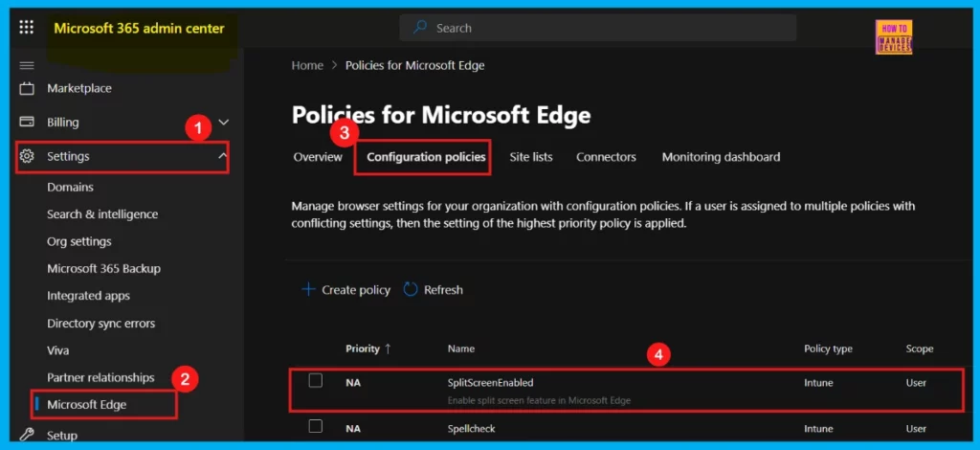
Task: Click the How To Manage Devices logo
Action: pyautogui.click(x=894, y=37)
